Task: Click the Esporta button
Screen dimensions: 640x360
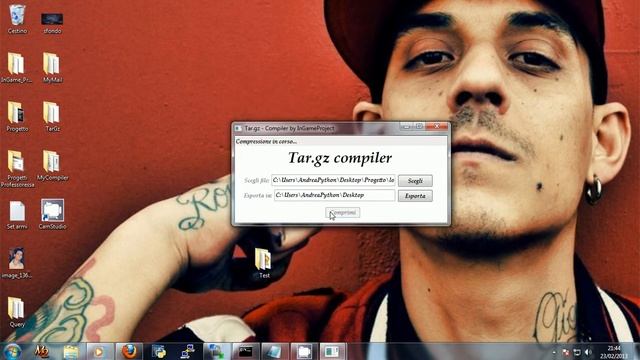Action: click(x=415, y=196)
